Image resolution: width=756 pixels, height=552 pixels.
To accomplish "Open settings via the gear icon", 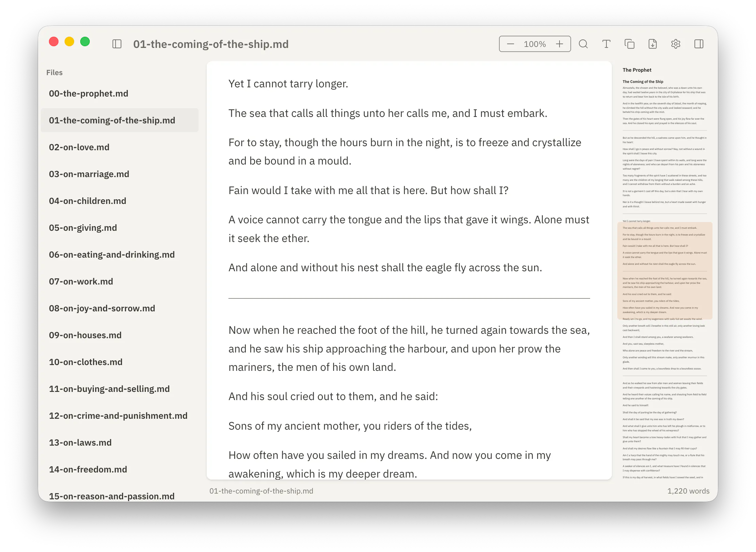I will [676, 44].
